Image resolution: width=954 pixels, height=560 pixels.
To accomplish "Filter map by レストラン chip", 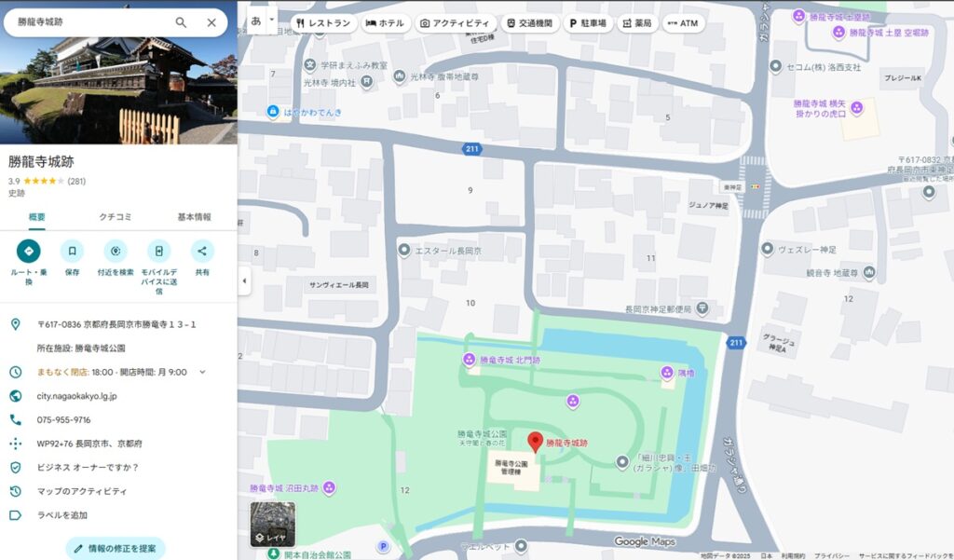I will [x=323, y=23].
